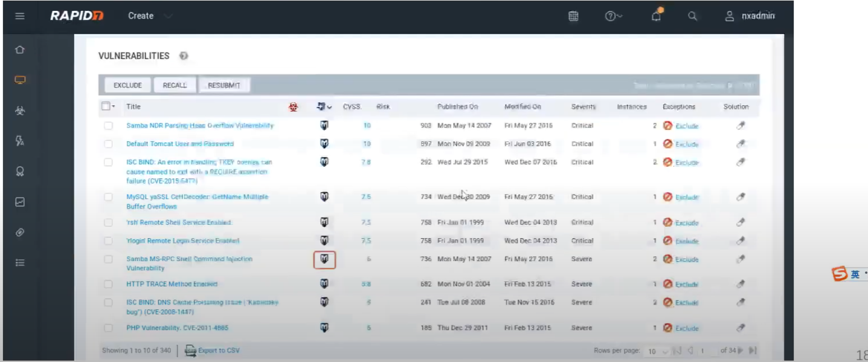This screenshot has width=868, height=362.
Task: Check the Samba NDR Parsing row checkbox
Action: (x=108, y=126)
